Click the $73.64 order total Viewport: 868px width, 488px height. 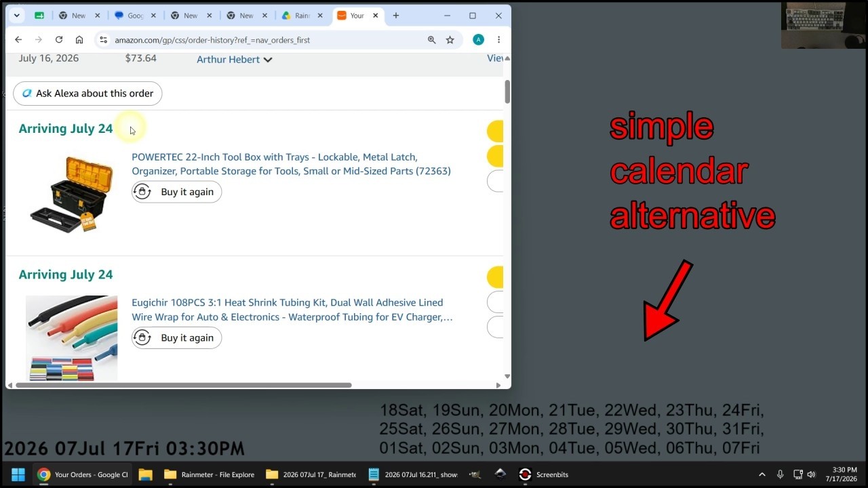click(141, 58)
